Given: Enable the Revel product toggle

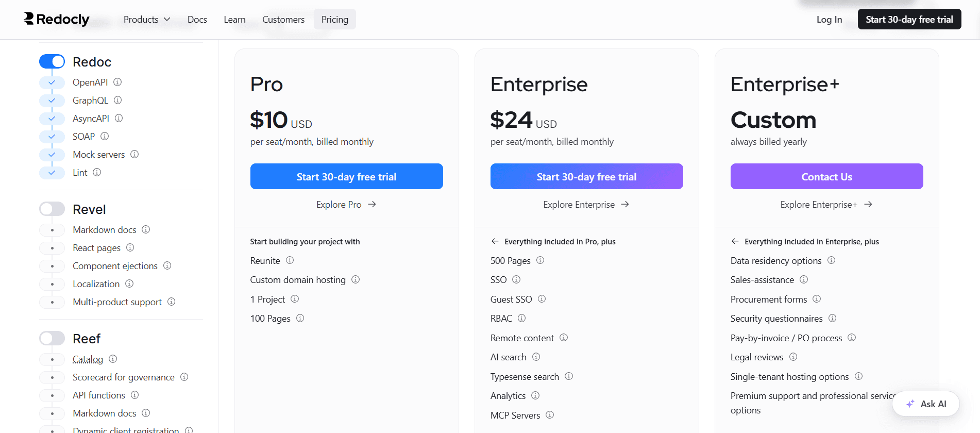Looking at the screenshot, I should 52,209.
